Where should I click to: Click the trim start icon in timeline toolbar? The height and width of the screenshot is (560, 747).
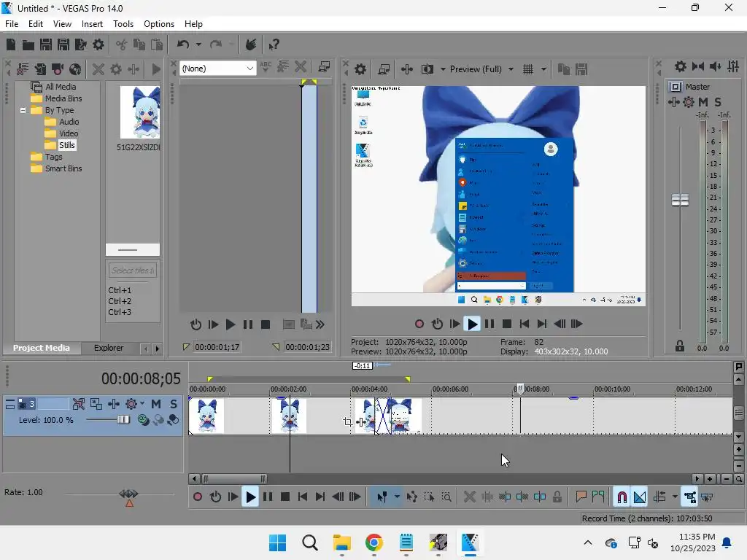[x=505, y=497]
